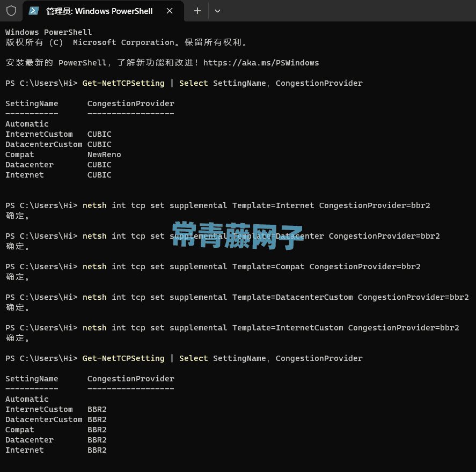
Task: Open a new tab with the plus button
Action: click(197, 11)
